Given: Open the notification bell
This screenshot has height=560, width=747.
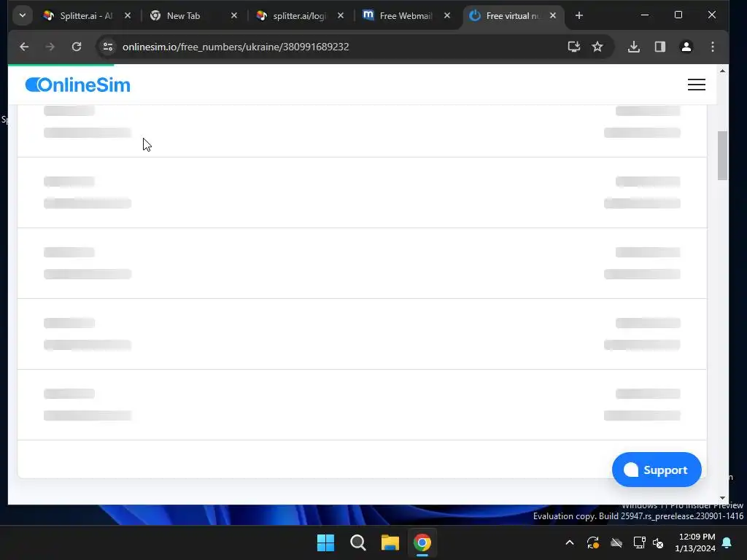Looking at the screenshot, I should tap(727, 542).
